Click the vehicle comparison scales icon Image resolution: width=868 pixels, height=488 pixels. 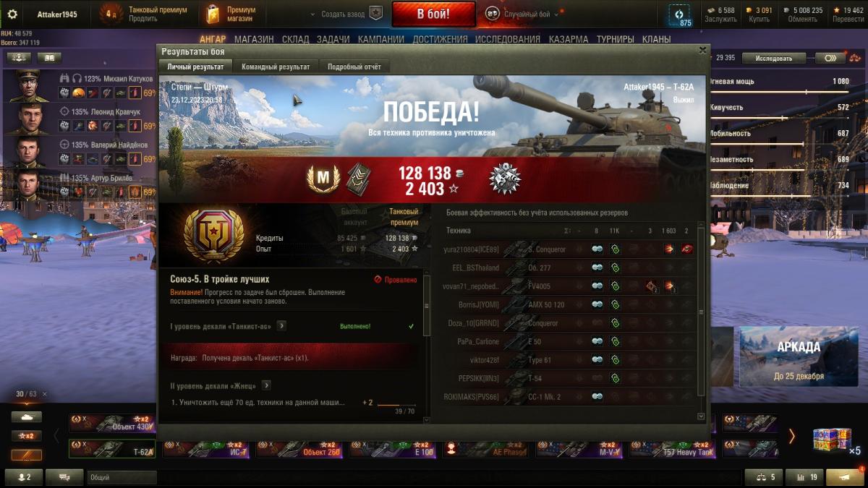click(763, 477)
